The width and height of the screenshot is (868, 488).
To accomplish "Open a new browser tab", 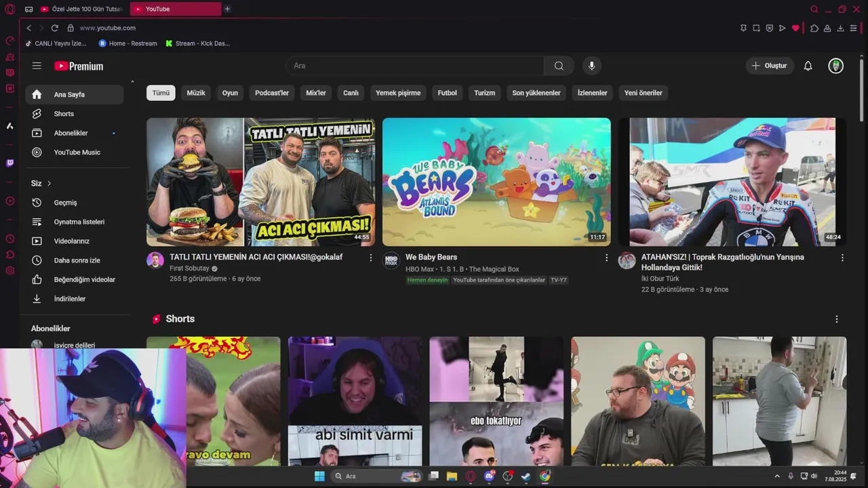I will coord(227,9).
